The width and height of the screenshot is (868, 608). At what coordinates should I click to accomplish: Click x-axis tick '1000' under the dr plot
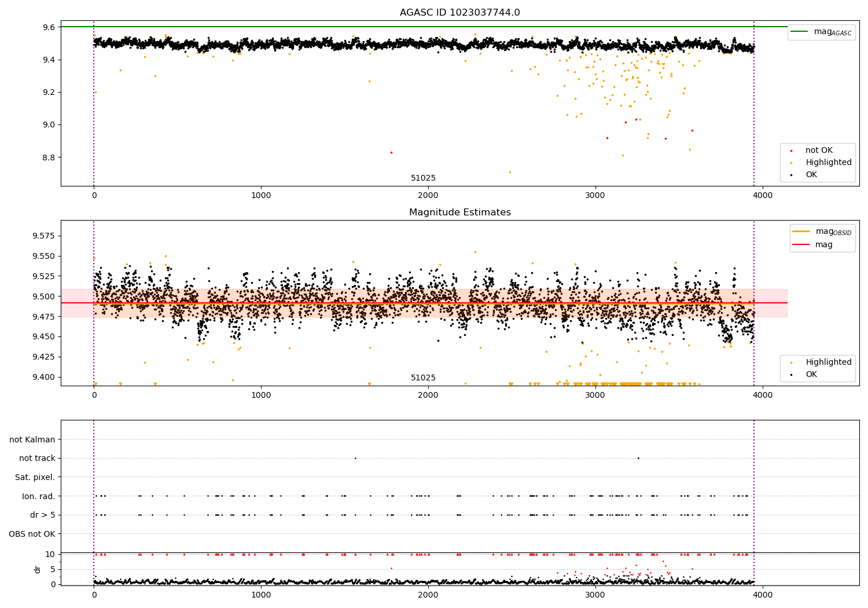pos(261,595)
